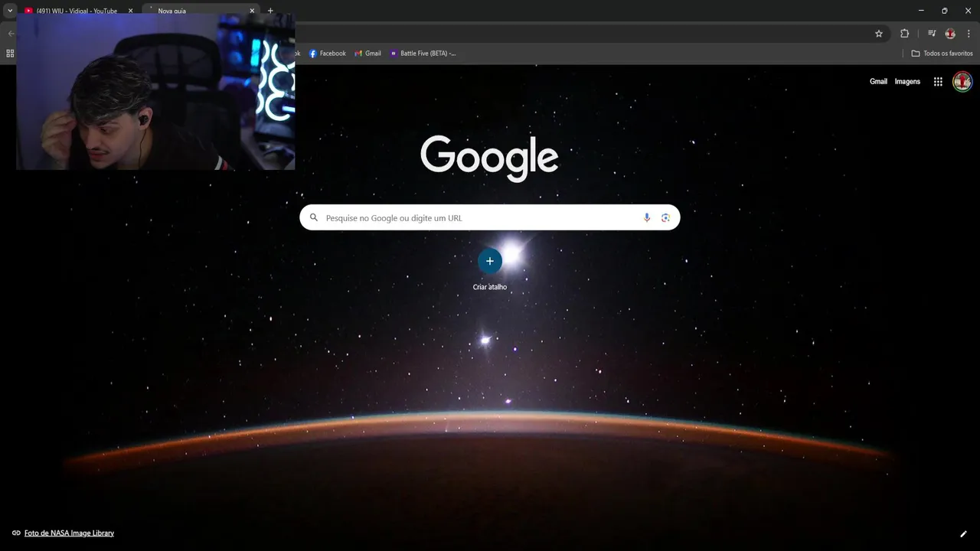Bookmark this tab with star icon

879,34
